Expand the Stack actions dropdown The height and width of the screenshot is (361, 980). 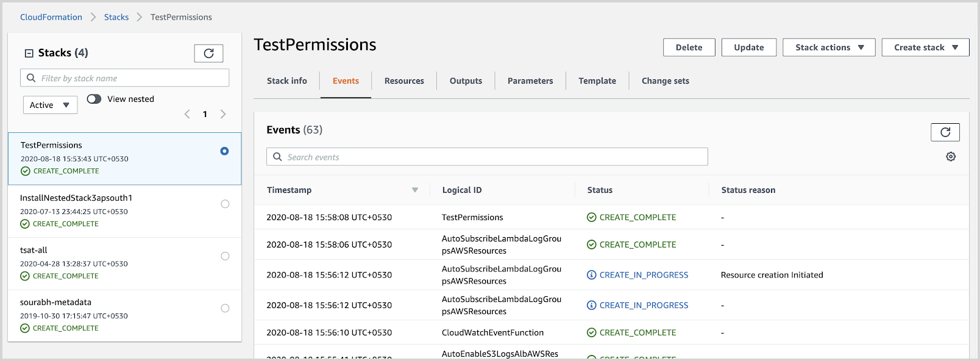click(828, 48)
